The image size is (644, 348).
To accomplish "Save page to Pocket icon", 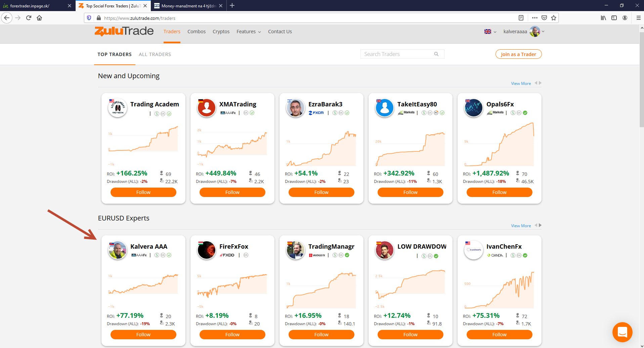I will tap(544, 18).
